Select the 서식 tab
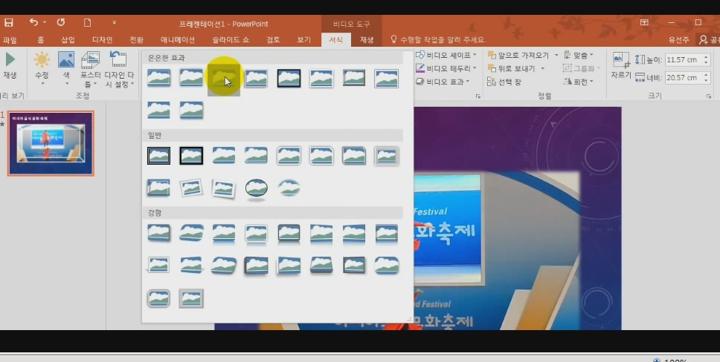 [336, 40]
